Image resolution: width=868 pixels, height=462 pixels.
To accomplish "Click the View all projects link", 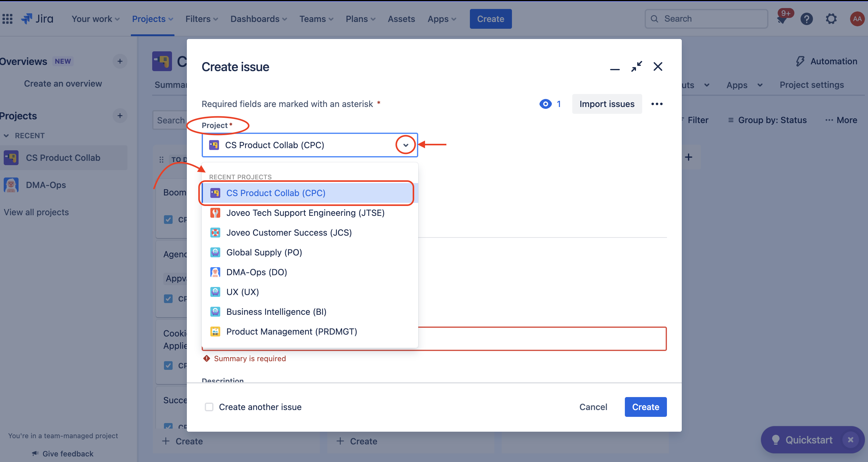I will 37,212.
